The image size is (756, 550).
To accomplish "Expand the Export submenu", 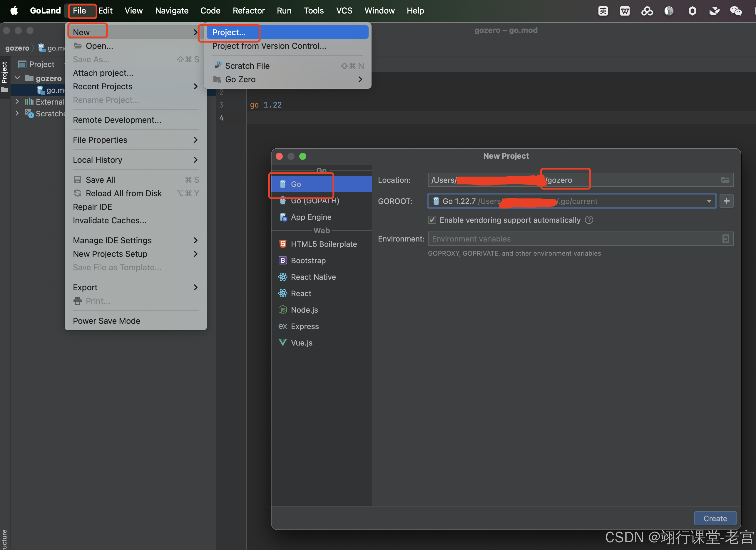I will click(136, 287).
